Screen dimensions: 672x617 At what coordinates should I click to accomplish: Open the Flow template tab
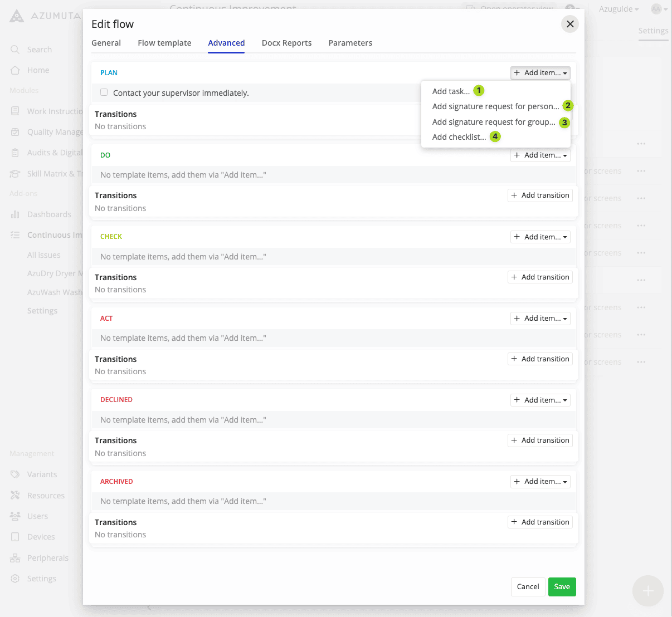(x=164, y=43)
